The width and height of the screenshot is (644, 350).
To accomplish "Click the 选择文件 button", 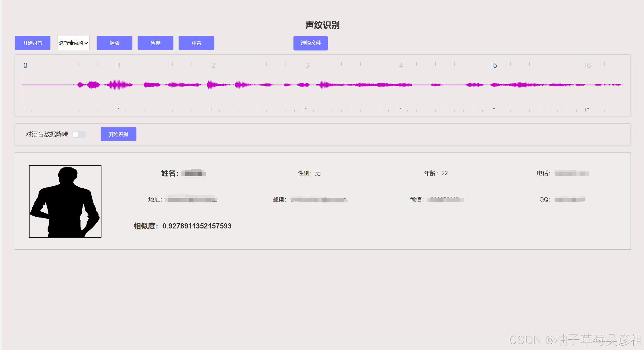I will tap(310, 43).
